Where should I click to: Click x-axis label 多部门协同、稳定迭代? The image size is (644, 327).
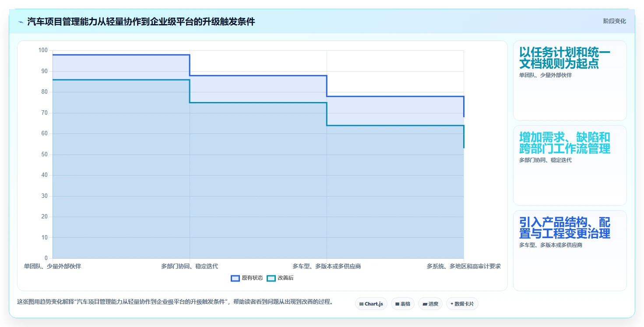pyautogui.click(x=190, y=266)
